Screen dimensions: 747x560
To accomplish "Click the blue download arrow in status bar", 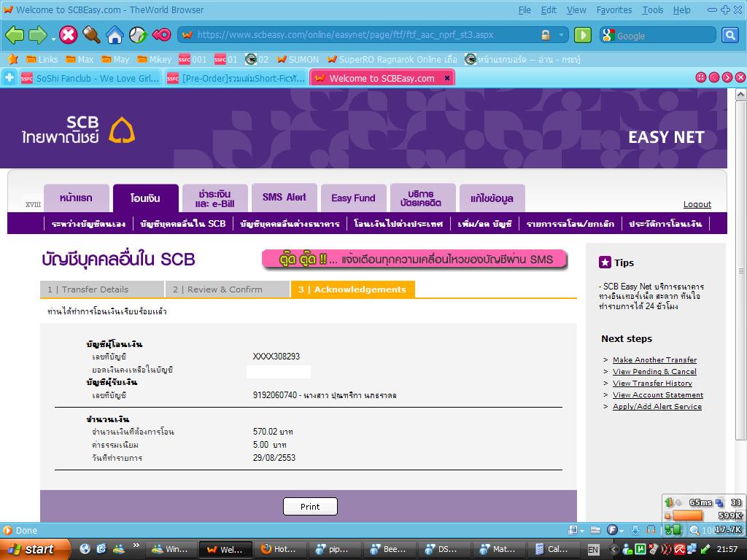I will click(x=635, y=530).
